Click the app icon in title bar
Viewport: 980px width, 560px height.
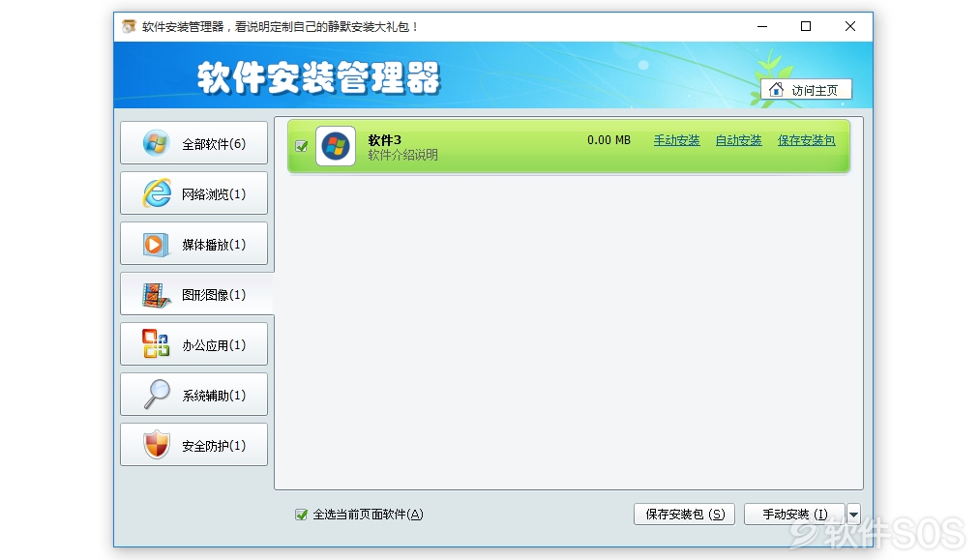coord(129,26)
